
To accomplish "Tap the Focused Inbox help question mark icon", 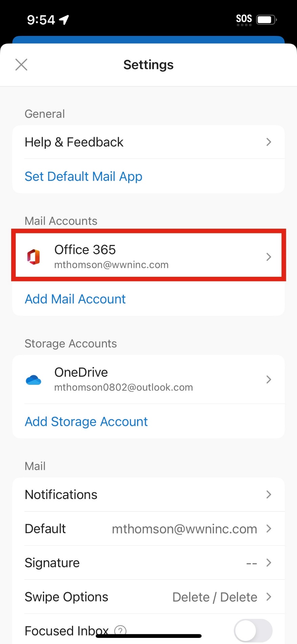I will pos(120,631).
